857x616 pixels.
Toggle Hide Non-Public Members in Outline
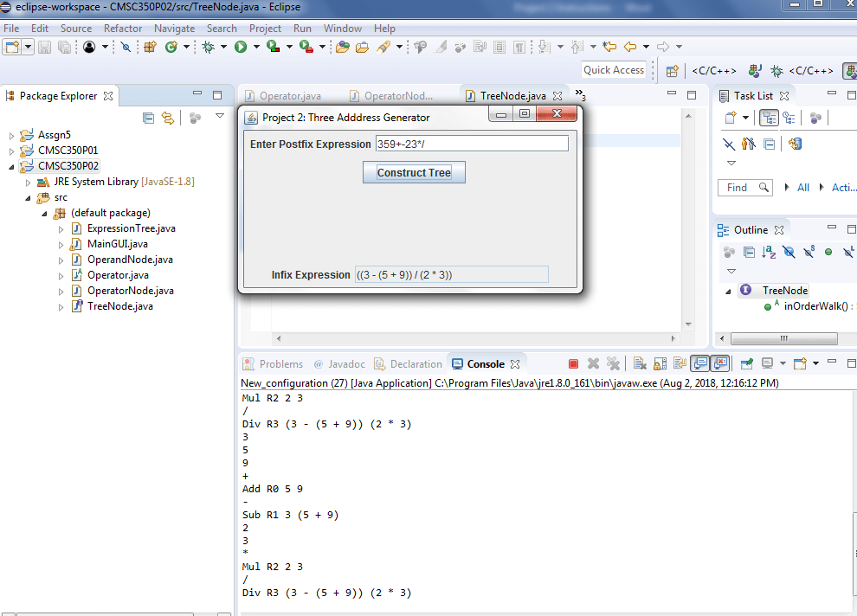pos(828,252)
